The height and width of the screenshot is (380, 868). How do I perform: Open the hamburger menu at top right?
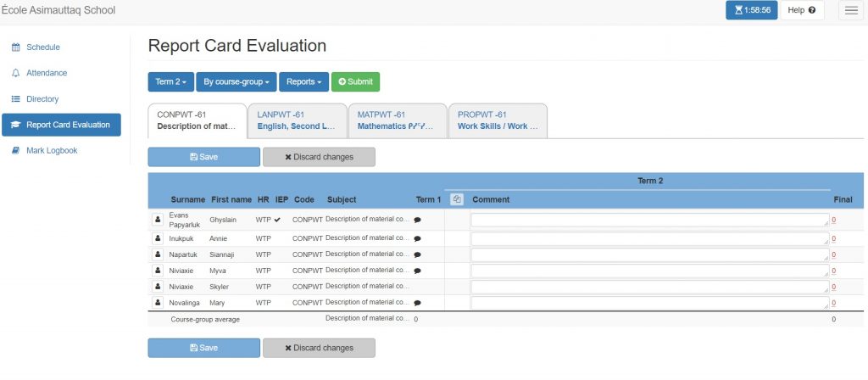(x=850, y=10)
